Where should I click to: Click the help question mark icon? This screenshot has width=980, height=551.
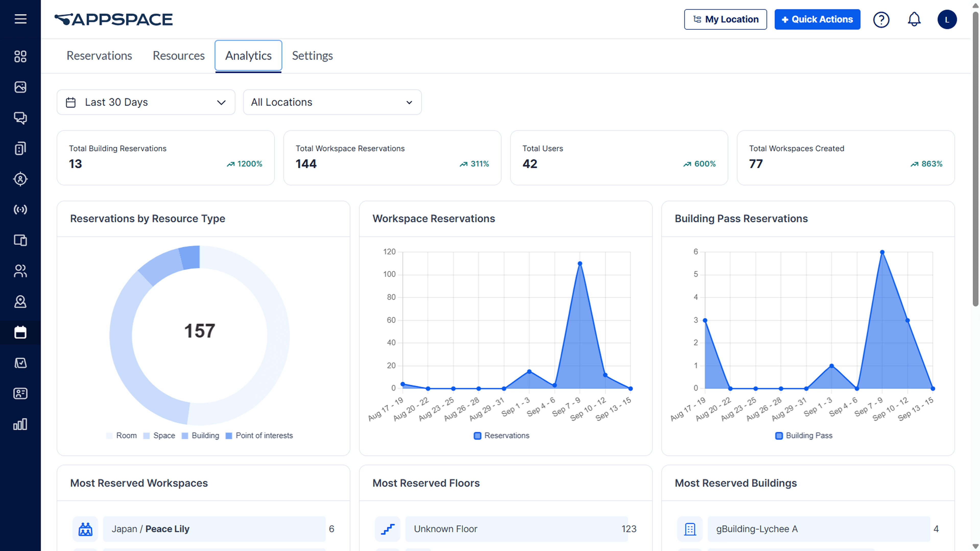881,19
